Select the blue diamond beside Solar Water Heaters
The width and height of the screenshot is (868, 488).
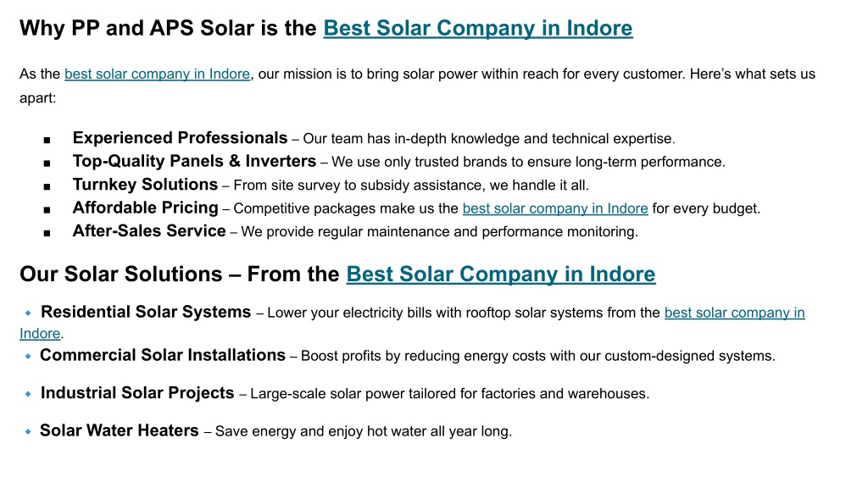tap(28, 431)
